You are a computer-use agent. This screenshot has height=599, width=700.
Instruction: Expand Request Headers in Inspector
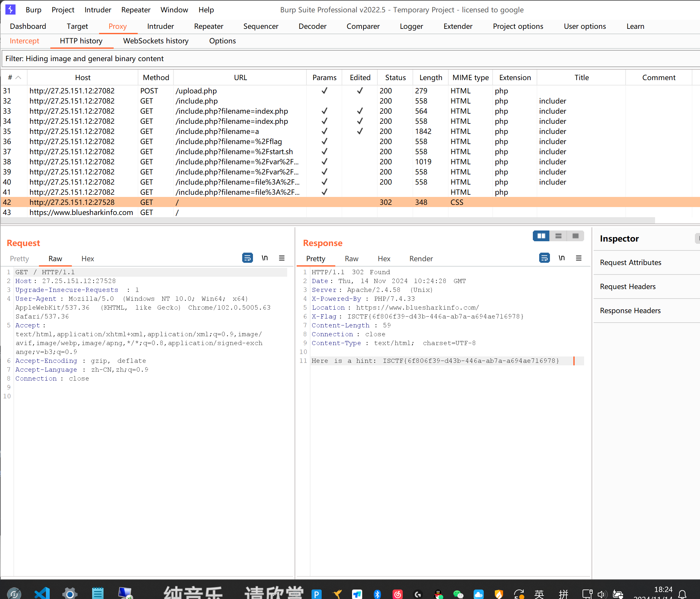click(x=627, y=287)
